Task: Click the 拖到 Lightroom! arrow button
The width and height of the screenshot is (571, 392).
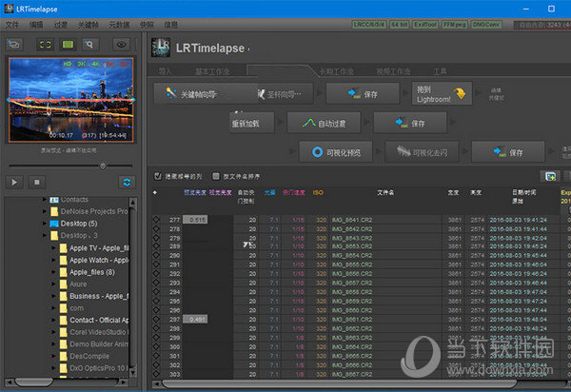Action: pos(442,94)
